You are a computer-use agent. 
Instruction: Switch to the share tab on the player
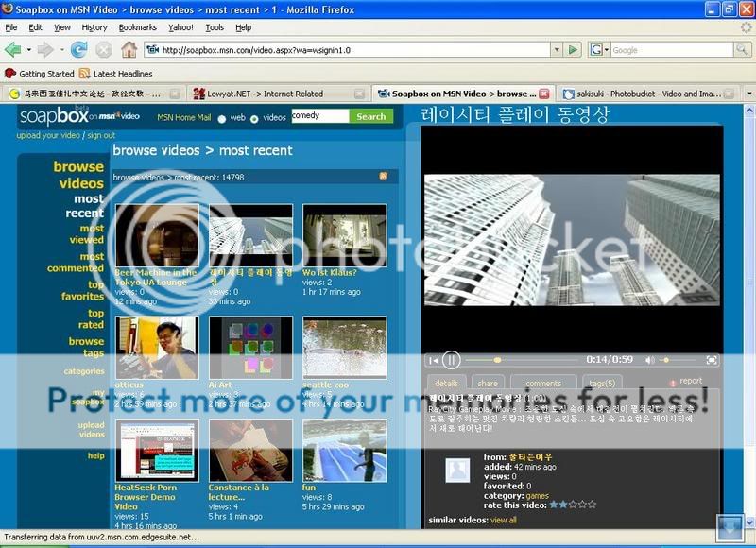point(488,384)
